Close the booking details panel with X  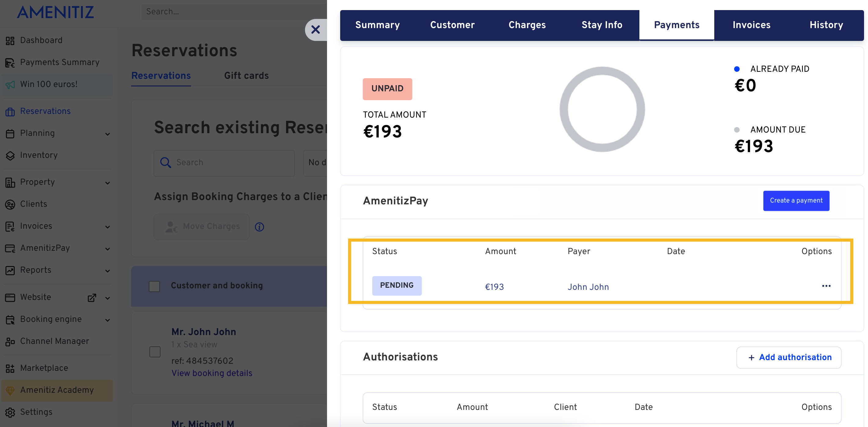pos(315,30)
